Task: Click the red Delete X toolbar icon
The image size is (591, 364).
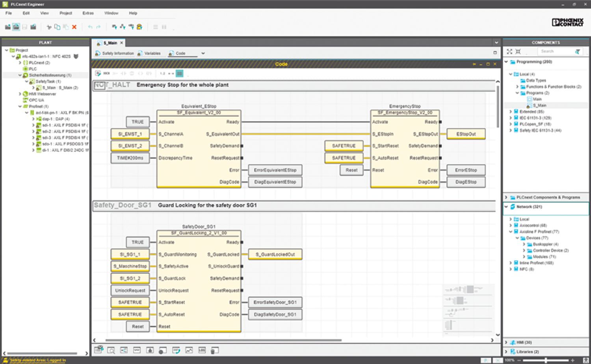Action: tap(74, 27)
